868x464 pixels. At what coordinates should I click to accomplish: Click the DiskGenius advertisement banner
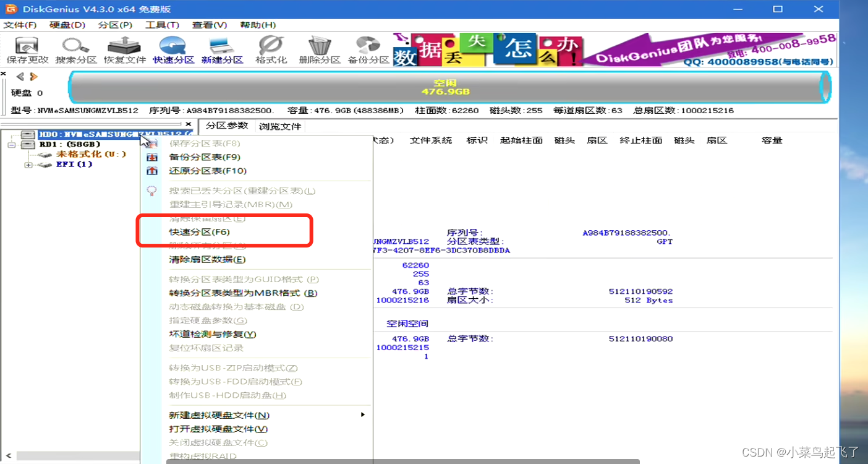(x=615, y=49)
